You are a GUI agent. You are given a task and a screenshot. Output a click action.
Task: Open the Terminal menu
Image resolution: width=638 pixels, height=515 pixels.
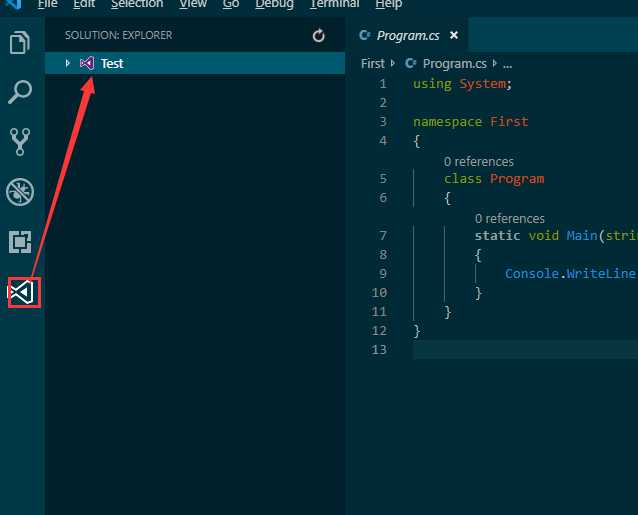click(x=334, y=4)
